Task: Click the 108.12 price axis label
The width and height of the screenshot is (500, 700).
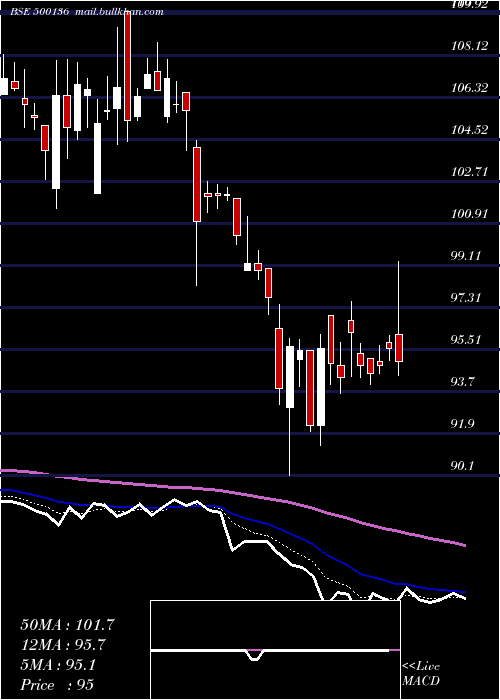Action: 469,46
